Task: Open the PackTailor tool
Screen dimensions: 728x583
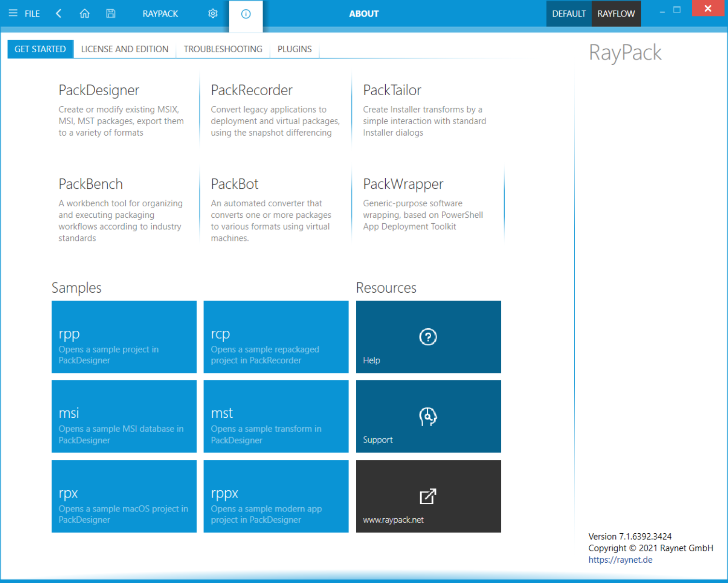Action: [428, 110]
